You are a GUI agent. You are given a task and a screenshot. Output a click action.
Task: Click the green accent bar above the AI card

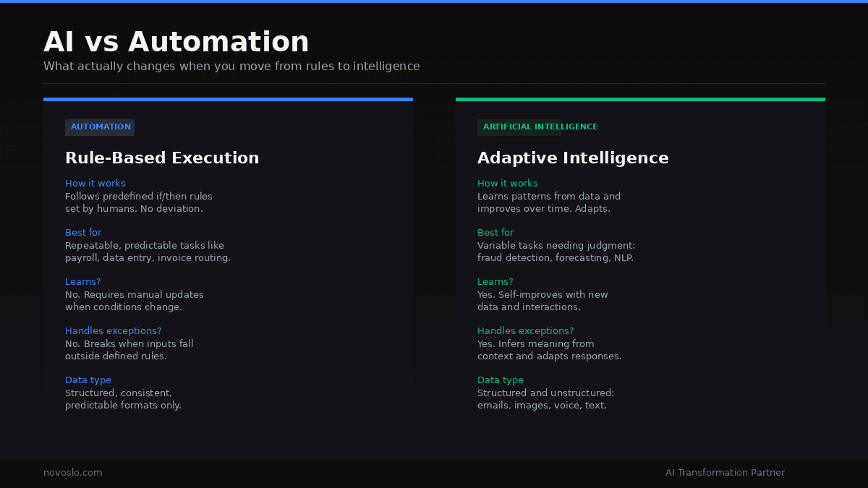[639, 99]
